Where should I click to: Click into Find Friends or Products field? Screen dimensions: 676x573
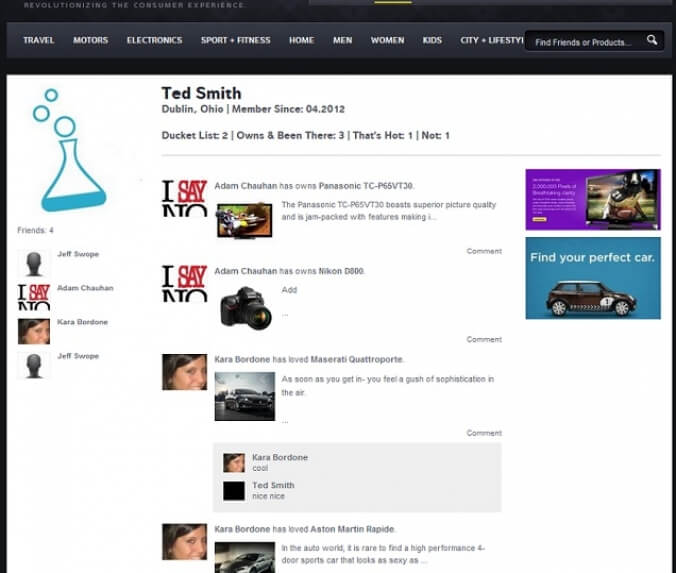point(586,42)
